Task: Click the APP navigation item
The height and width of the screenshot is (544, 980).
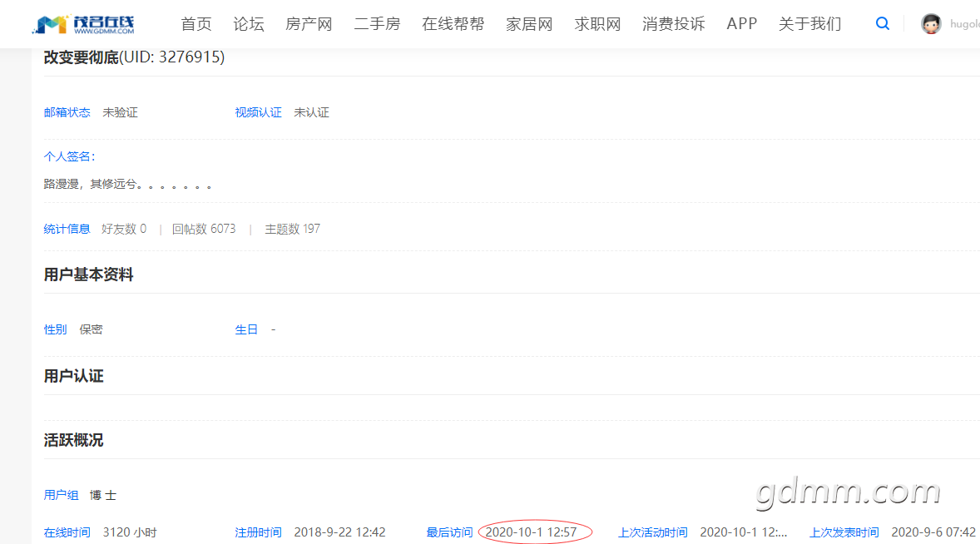Action: click(742, 24)
